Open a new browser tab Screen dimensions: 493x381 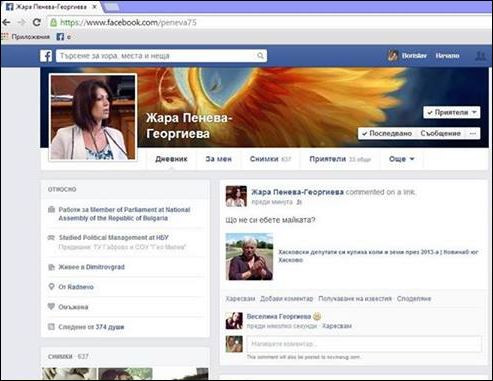click(111, 6)
